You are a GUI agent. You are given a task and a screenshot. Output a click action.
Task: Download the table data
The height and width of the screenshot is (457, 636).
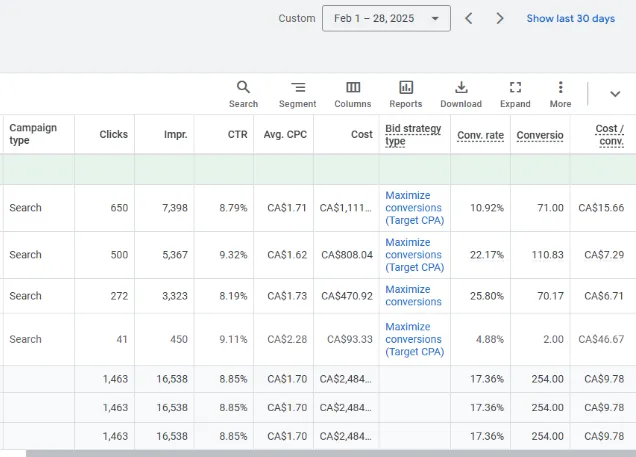(x=461, y=94)
